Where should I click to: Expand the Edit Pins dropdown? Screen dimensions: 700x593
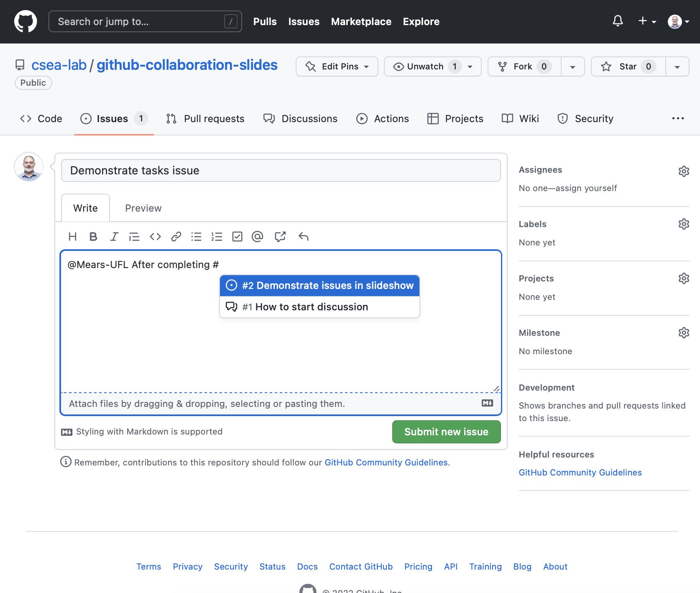tap(337, 66)
